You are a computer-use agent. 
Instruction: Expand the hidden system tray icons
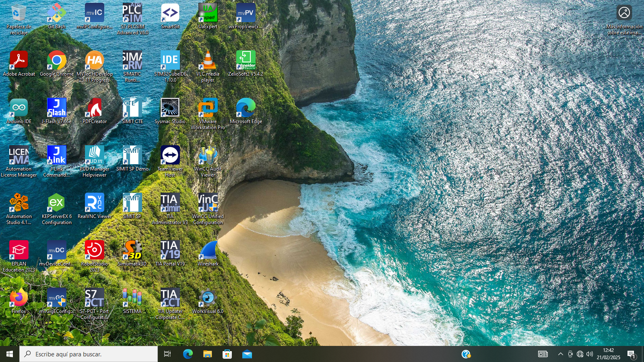pos(560,354)
